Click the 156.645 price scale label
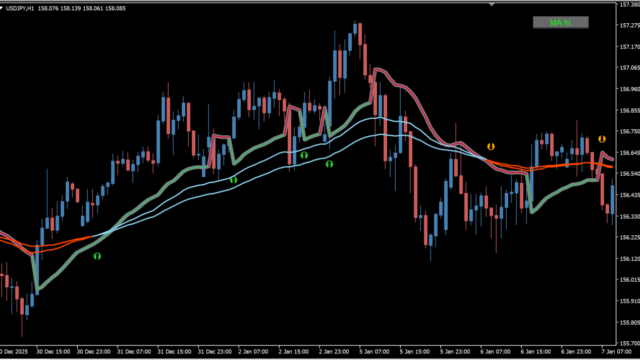Viewport: 640px width, 360px height. click(629, 153)
